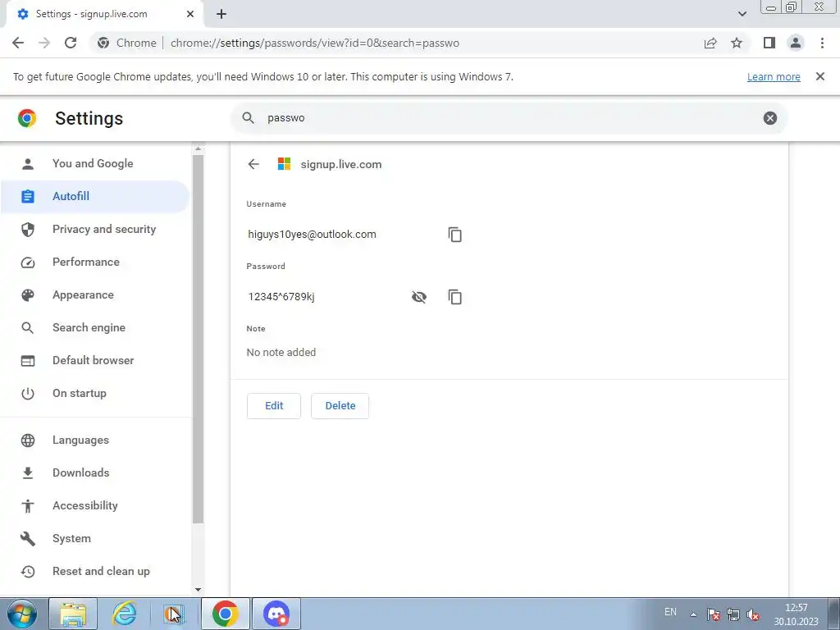Bookmark this page with the star
The height and width of the screenshot is (630, 840).
[737, 43]
